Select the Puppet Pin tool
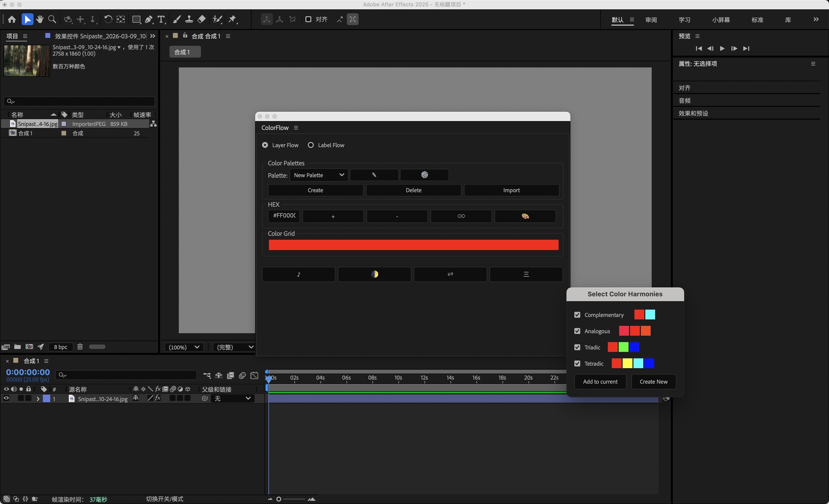 (233, 19)
